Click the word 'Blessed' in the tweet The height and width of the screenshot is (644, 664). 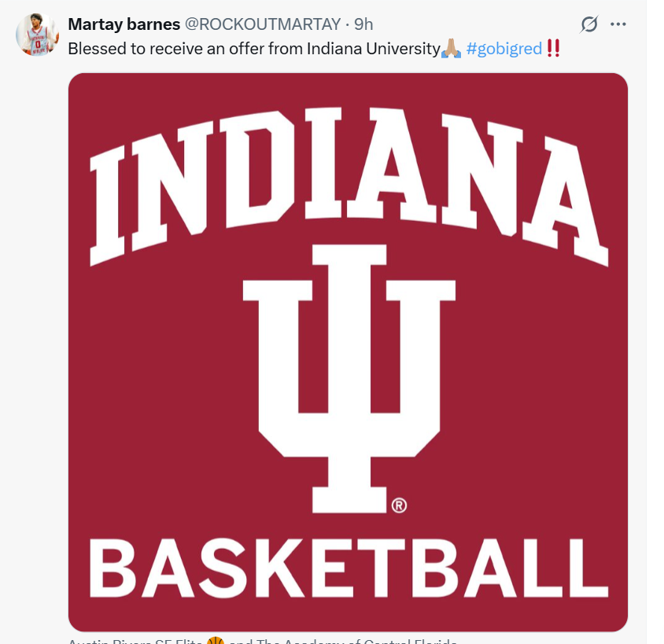point(94,49)
